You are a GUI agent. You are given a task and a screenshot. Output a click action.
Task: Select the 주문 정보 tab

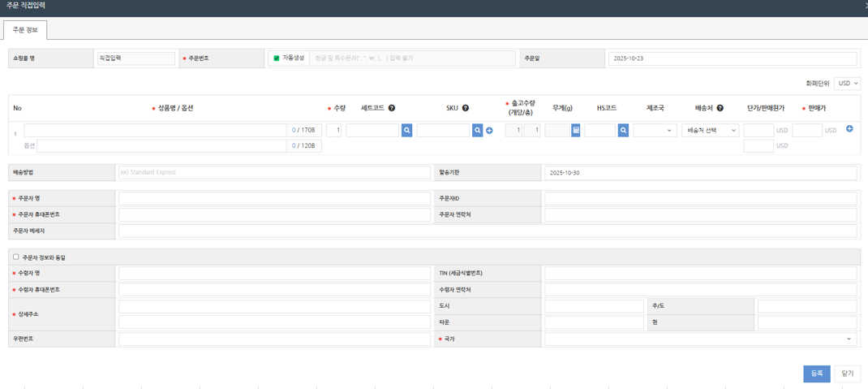pyautogui.click(x=25, y=30)
